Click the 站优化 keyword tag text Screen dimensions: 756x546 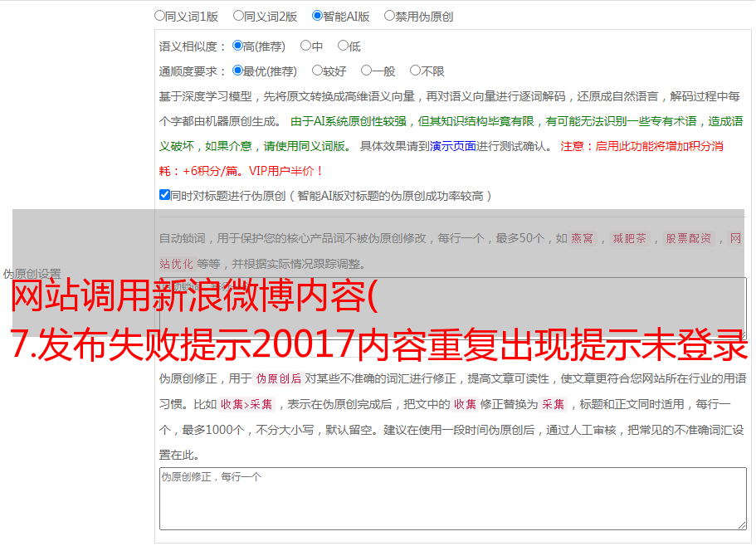[x=176, y=264]
